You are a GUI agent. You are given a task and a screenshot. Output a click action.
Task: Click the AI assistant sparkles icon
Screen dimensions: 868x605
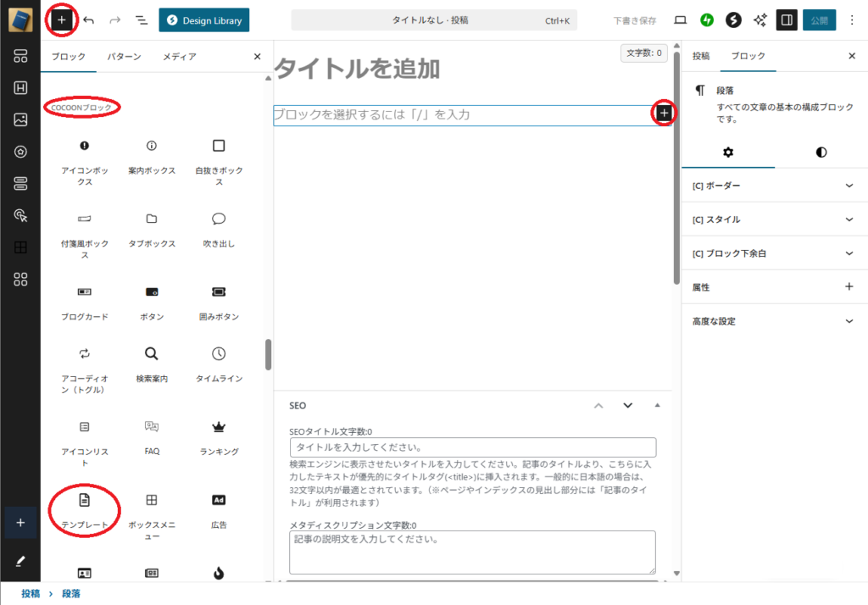[759, 19]
